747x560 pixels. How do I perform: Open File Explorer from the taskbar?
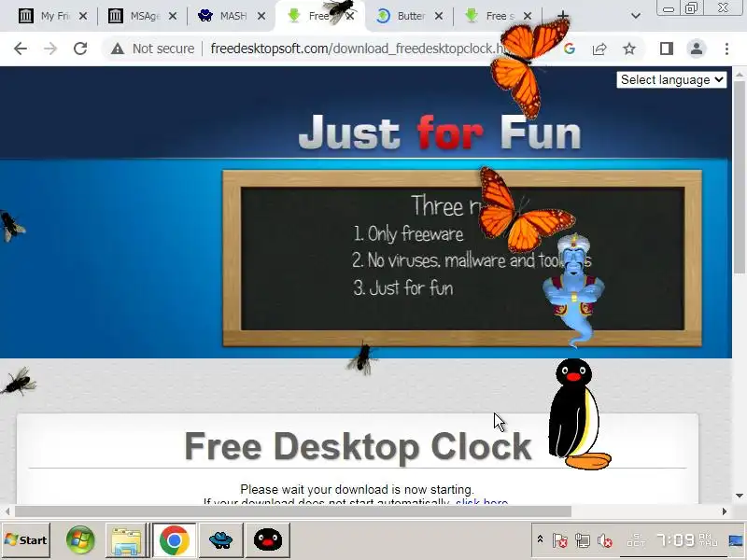(126, 541)
